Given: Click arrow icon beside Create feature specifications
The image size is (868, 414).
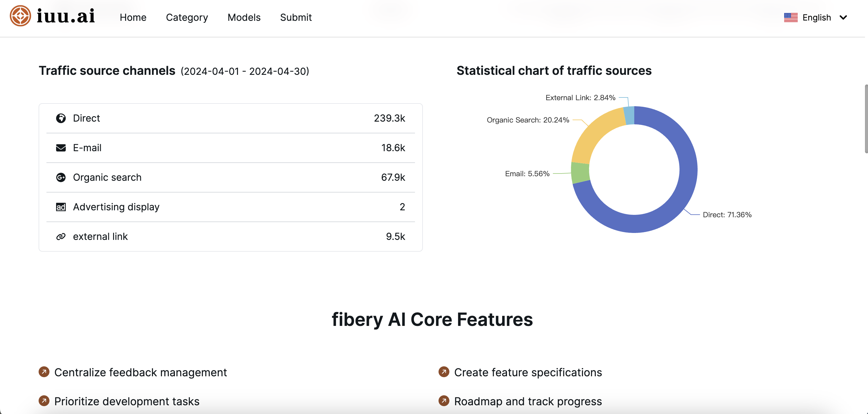Looking at the screenshot, I should point(444,372).
